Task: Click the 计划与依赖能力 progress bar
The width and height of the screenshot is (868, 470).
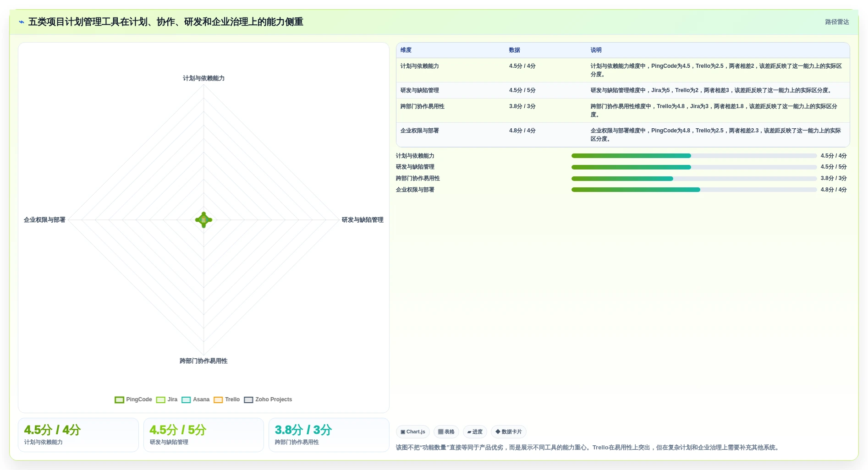Action: (x=694, y=156)
